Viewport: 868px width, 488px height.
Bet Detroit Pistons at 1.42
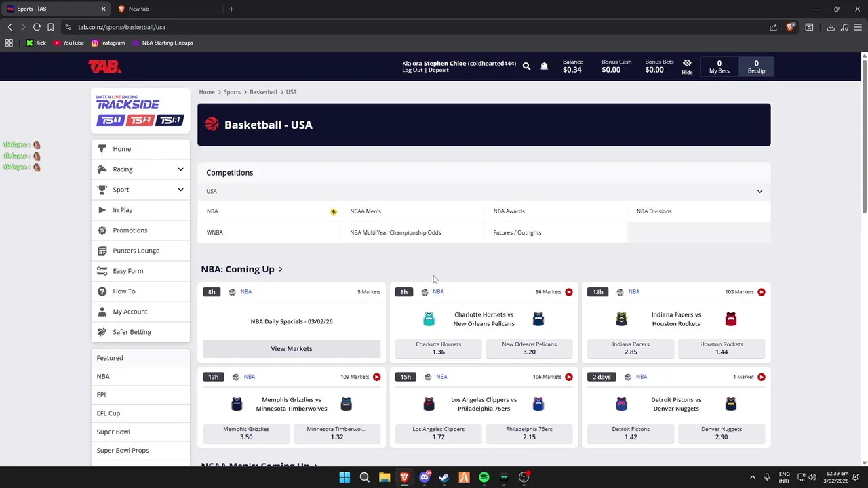pyautogui.click(x=631, y=433)
